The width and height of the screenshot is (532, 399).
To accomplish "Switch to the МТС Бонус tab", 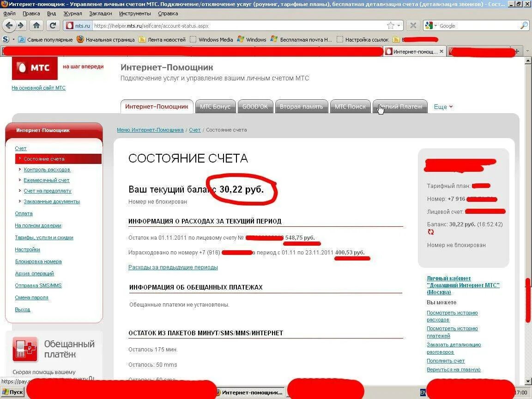I will 215,107.
